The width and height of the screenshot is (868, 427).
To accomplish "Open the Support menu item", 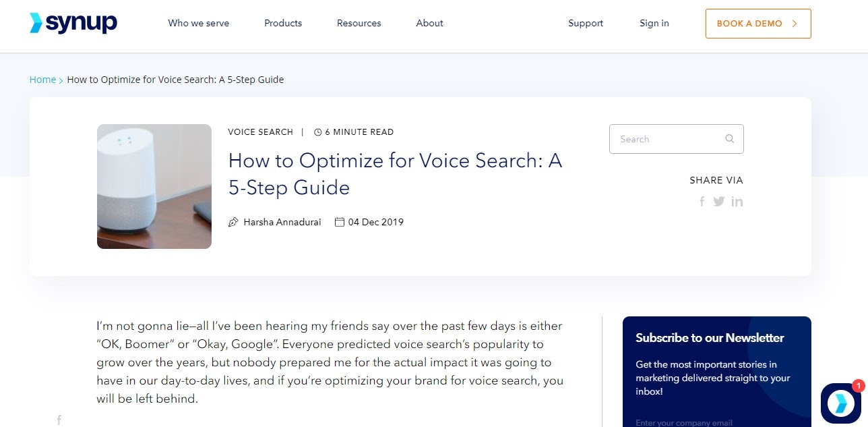I will pyautogui.click(x=585, y=23).
